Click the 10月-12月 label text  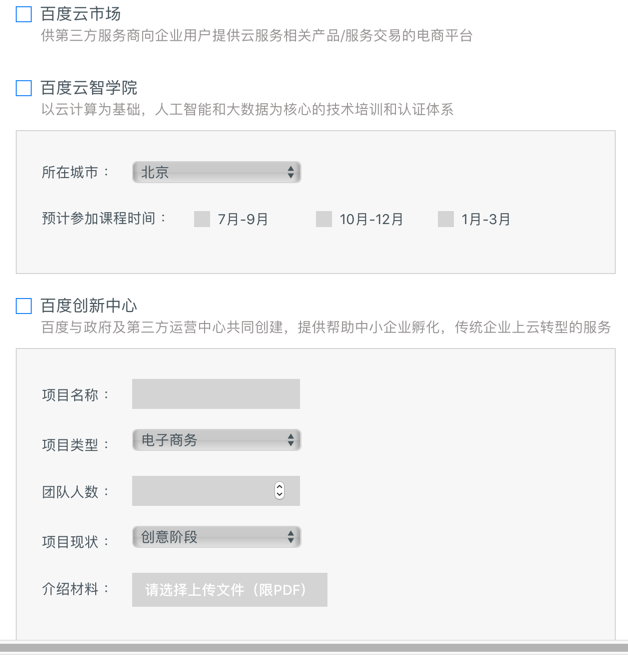click(x=371, y=219)
